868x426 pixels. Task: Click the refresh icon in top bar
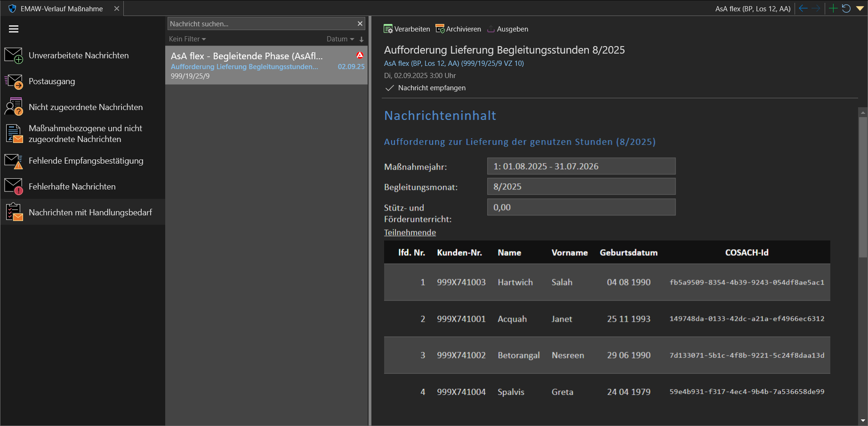tap(846, 8)
